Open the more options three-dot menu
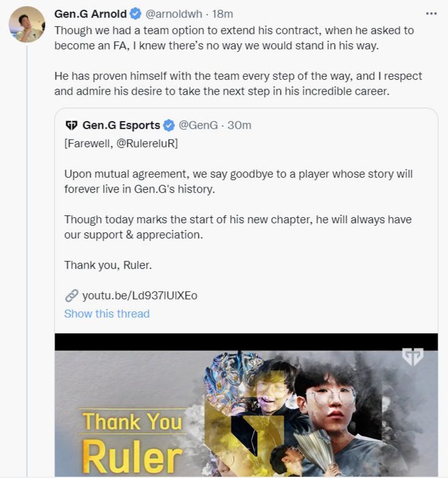Screen dimensions: 448x478 431,13
